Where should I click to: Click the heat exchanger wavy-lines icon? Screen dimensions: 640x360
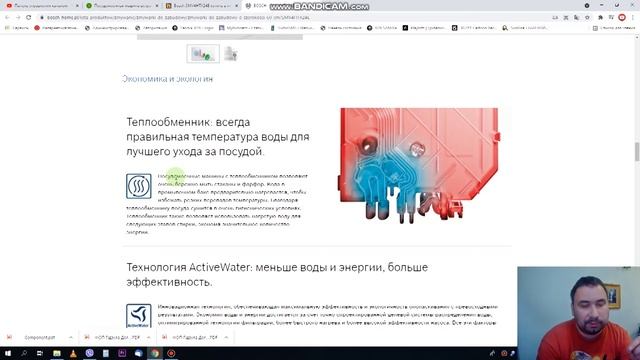pyautogui.click(x=139, y=186)
